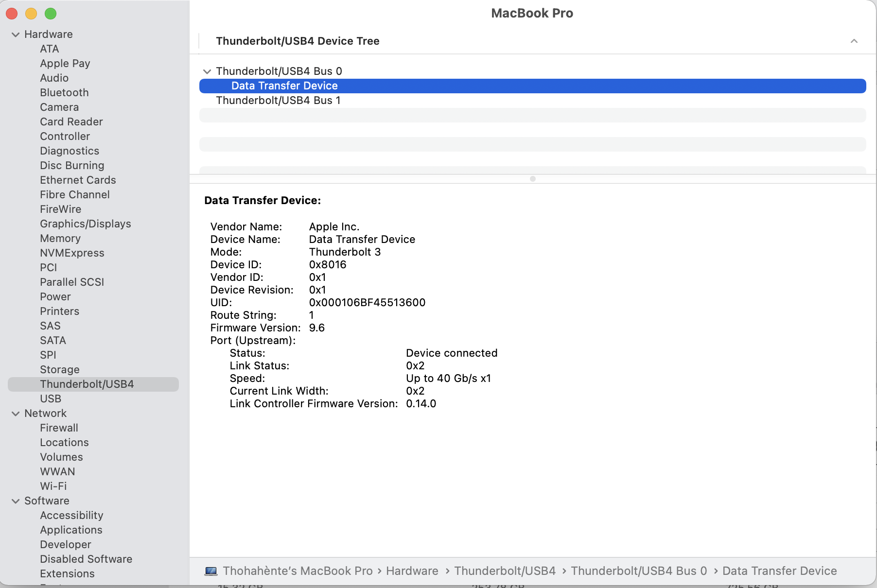Select SAS in the sidebar
Image resolution: width=877 pixels, height=588 pixels.
tap(51, 326)
